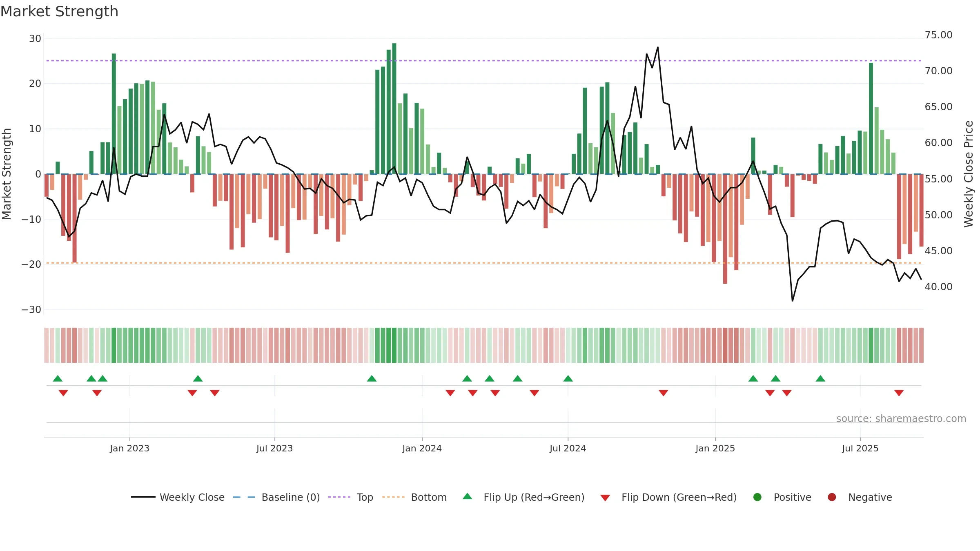The image size is (980, 551).
Task: Click the 'Jul 2024' x-axis label
Action: (568, 449)
